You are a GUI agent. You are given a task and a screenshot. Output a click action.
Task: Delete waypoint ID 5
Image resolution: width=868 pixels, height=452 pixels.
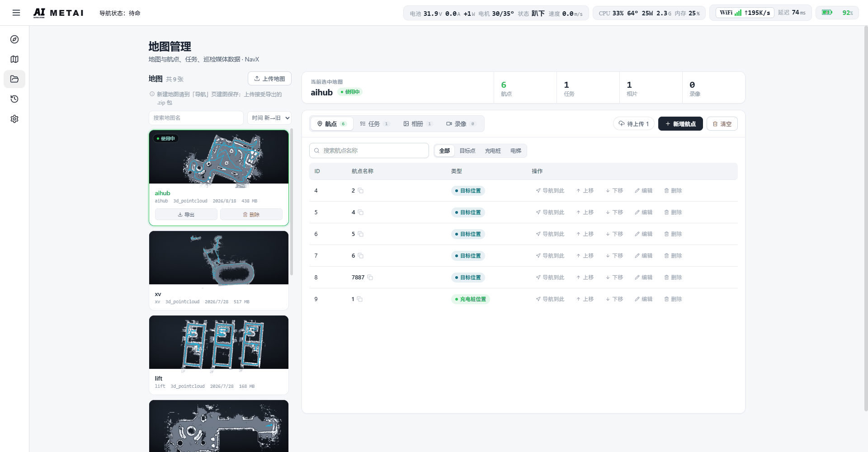[x=673, y=212]
